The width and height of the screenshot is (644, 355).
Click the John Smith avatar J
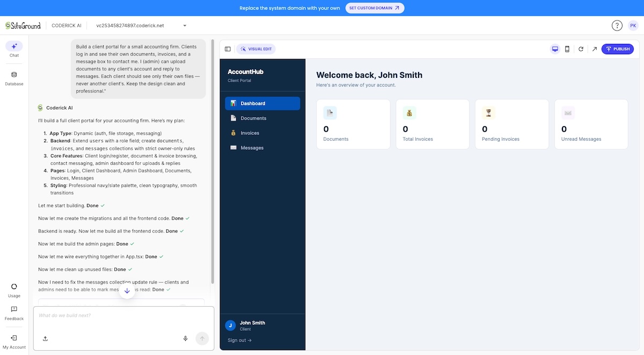(x=230, y=325)
